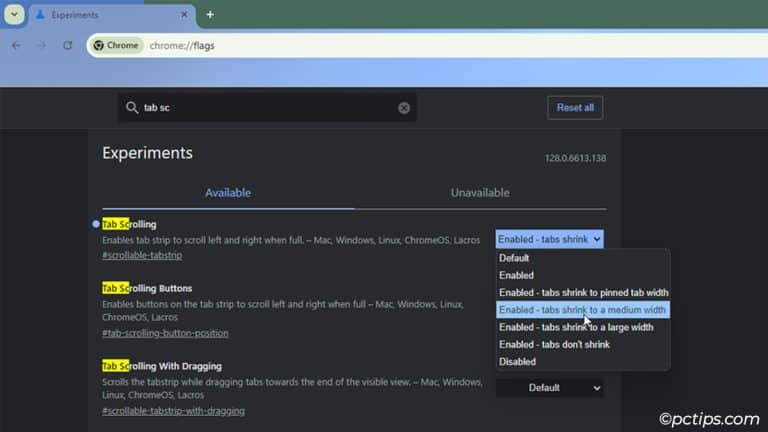768x432 pixels.
Task: Open Tab Scrolling With Dragging Default dropdown
Action: coord(549,387)
